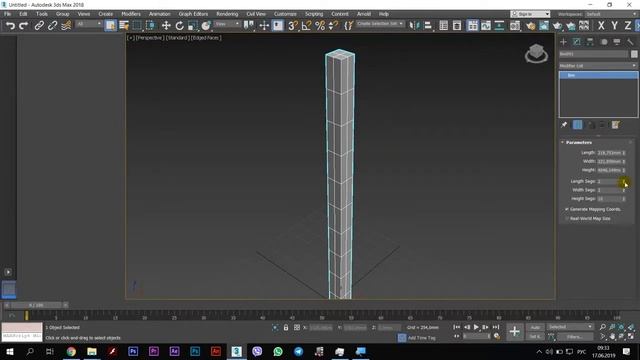The width and height of the screenshot is (640, 360).
Task: Switch to the Hierarchy tab in the command panel
Action: pos(590,42)
